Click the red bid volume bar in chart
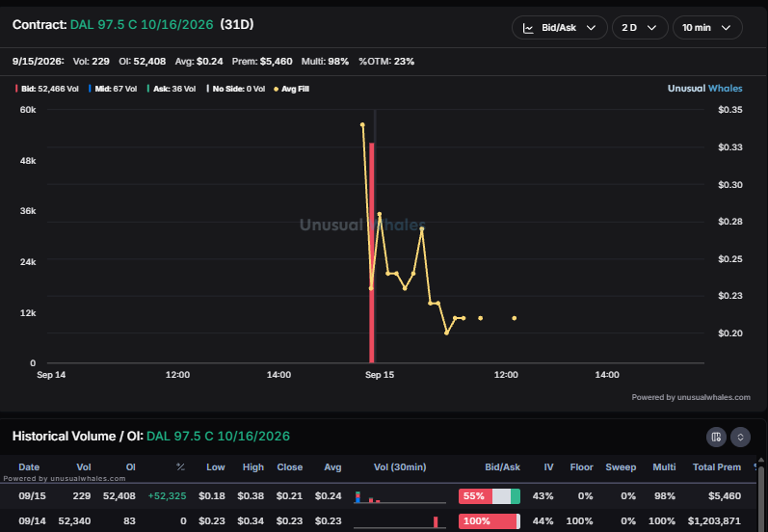 [x=372, y=253]
